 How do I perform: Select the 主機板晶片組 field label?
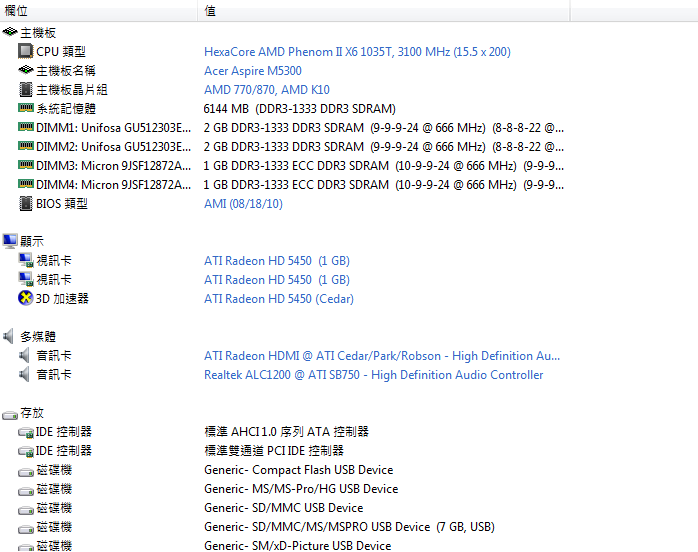(72, 90)
